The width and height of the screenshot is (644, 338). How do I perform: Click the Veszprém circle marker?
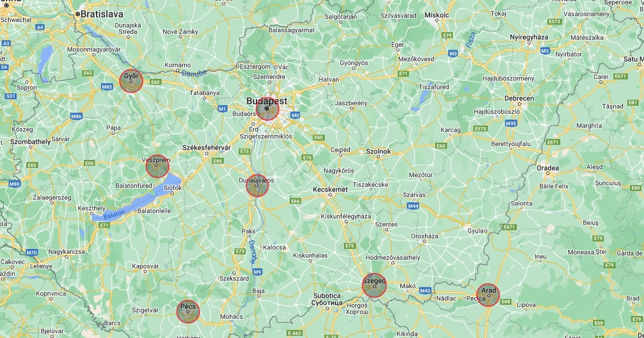click(x=157, y=166)
